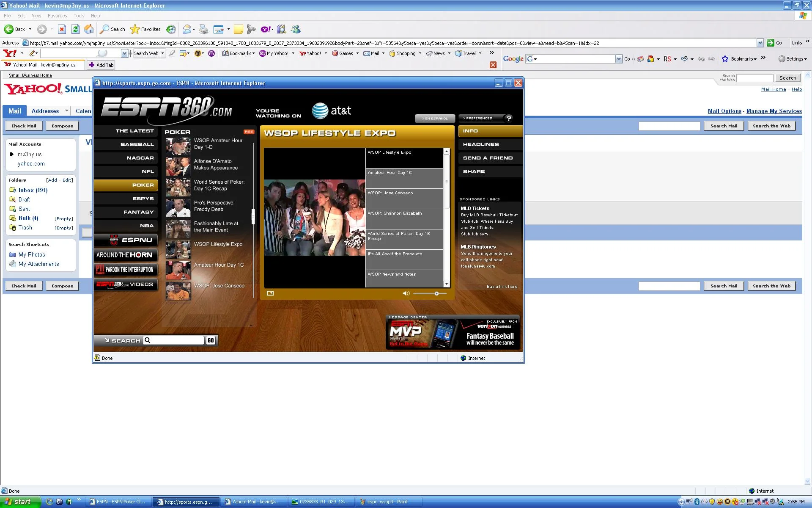Open the Tools menu
Image resolution: width=812 pixels, height=508 pixels.
pyautogui.click(x=79, y=16)
